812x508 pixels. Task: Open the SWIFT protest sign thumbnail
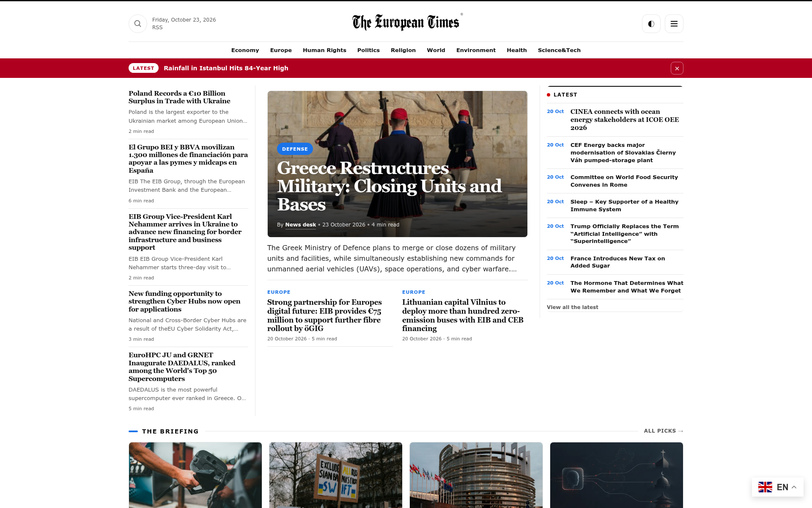[336, 475]
